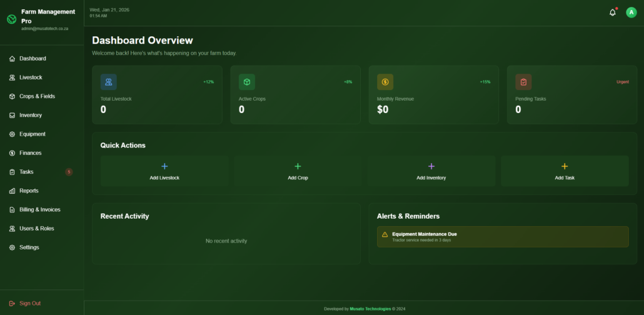644x315 pixels.
Task: Open the Inventory sidebar item
Action: tap(31, 115)
